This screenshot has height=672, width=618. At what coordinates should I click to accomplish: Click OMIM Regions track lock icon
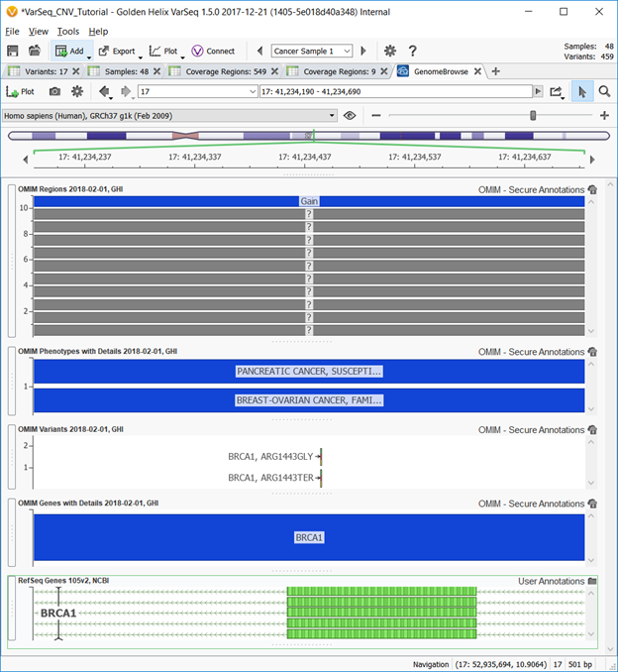pos(592,189)
